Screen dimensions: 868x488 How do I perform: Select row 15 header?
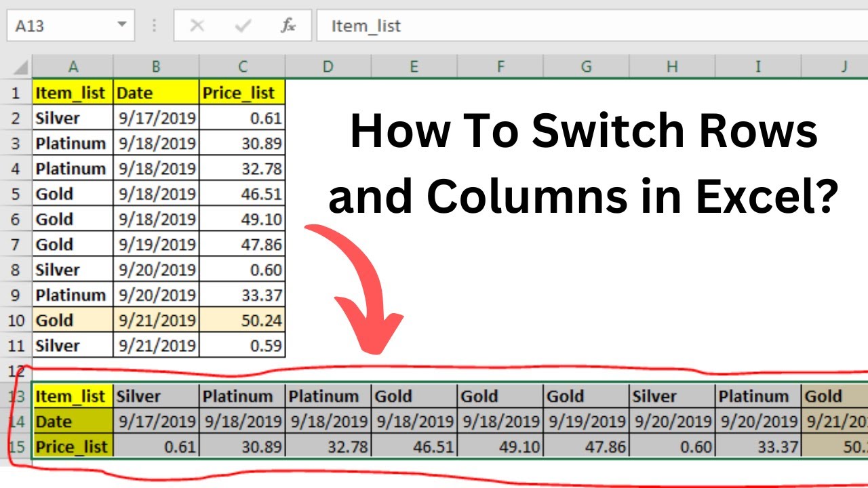click(16, 447)
